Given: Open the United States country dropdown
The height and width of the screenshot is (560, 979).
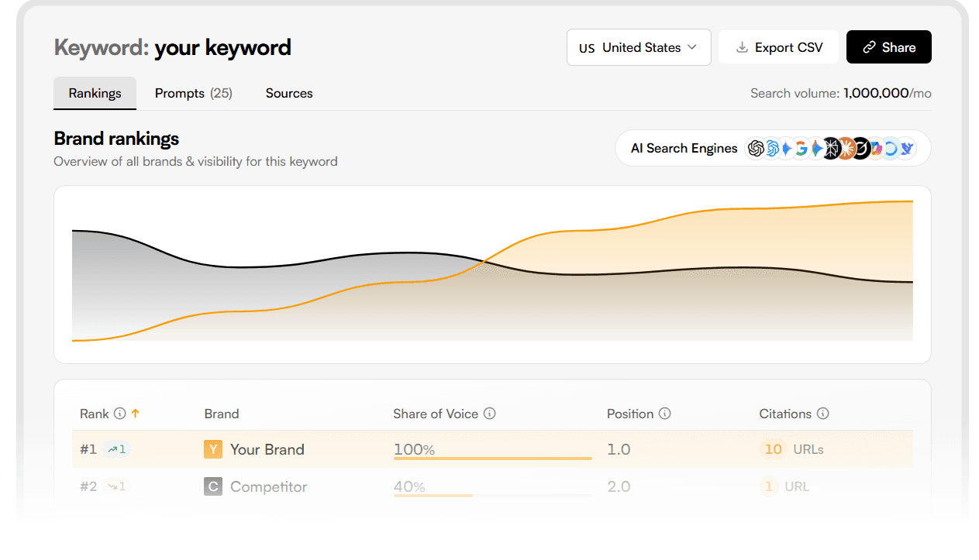Looking at the screenshot, I should (x=638, y=47).
